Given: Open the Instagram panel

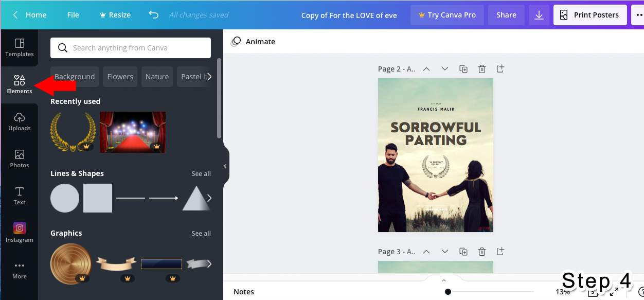Looking at the screenshot, I should pos(19,233).
